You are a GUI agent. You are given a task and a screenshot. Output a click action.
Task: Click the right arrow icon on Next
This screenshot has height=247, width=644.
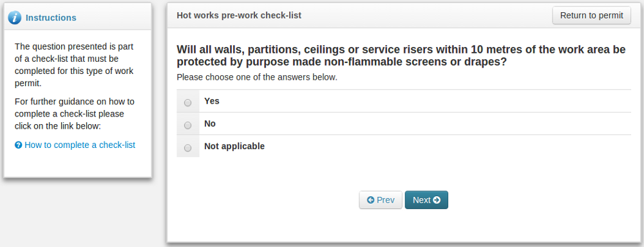pos(437,200)
